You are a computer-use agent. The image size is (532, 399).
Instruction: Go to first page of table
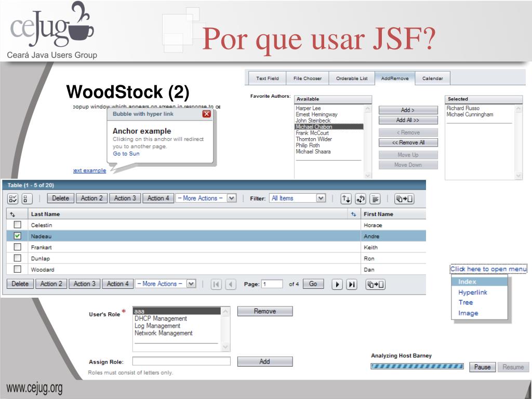[216, 284]
